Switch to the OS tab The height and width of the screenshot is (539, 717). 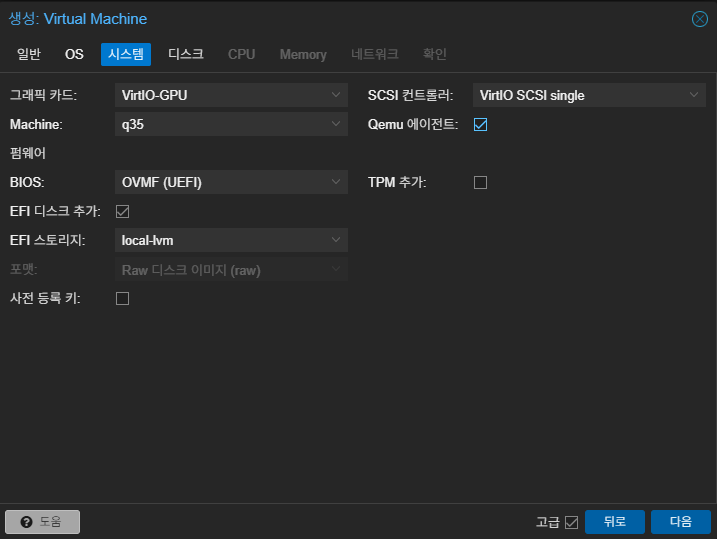(x=74, y=54)
